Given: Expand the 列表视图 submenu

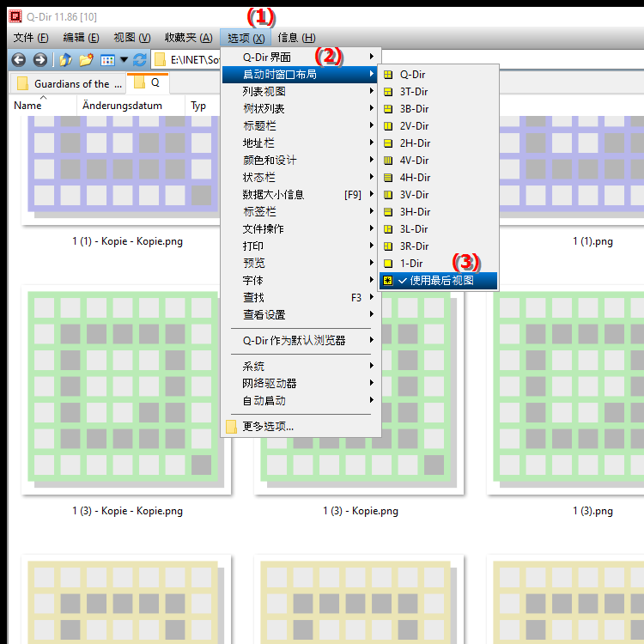Looking at the screenshot, I should [301, 92].
